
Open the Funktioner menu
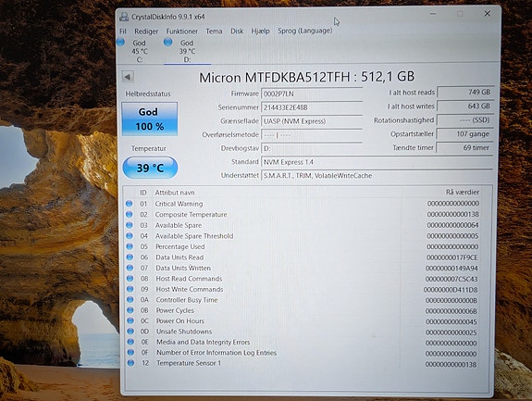(182, 31)
